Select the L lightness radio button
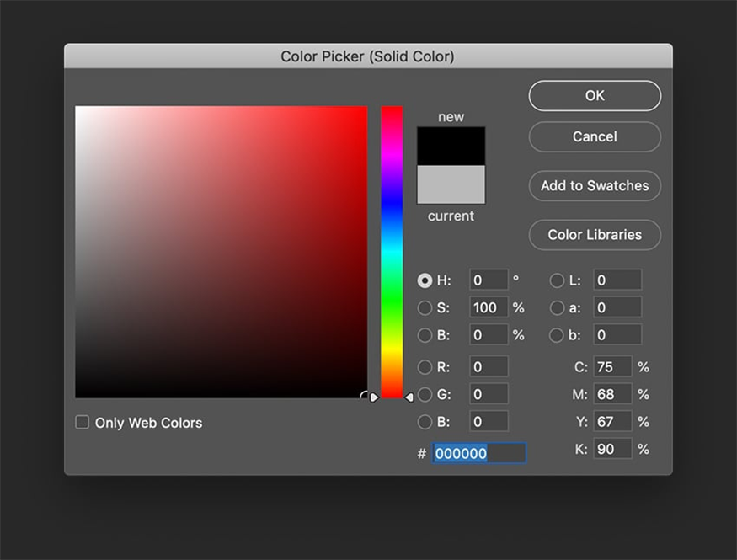737x560 pixels. click(557, 280)
